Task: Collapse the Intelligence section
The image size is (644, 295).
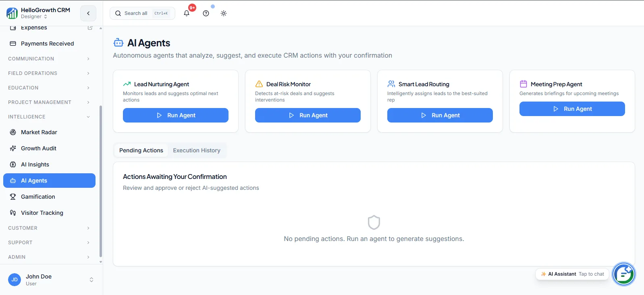Action: tap(49, 117)
